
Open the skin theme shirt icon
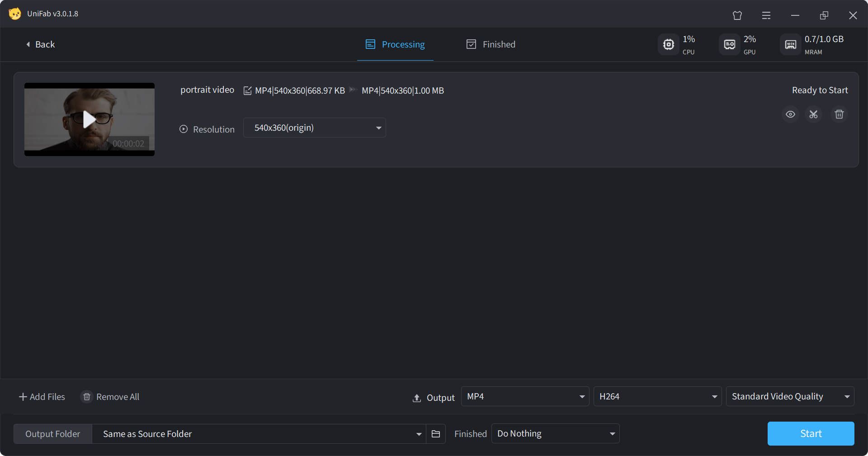(737, 15)
